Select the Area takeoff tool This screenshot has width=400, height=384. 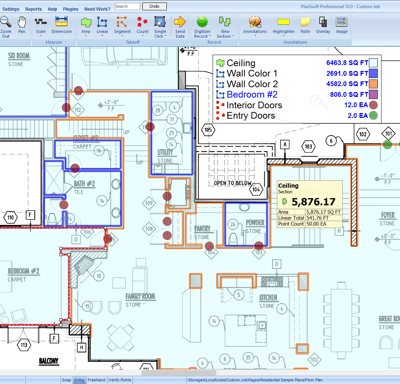click(x=86, y=26)
